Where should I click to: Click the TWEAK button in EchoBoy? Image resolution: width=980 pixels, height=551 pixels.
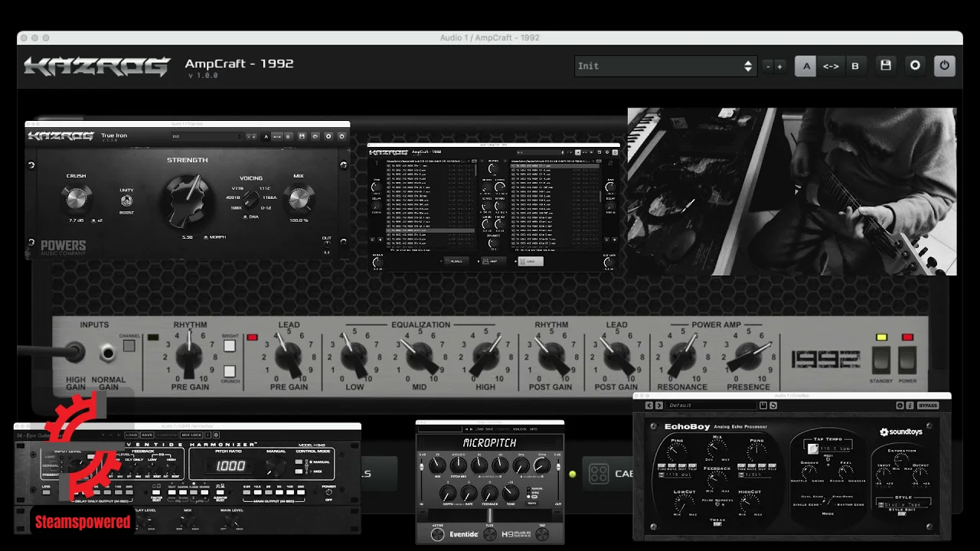tap(717, 524)
